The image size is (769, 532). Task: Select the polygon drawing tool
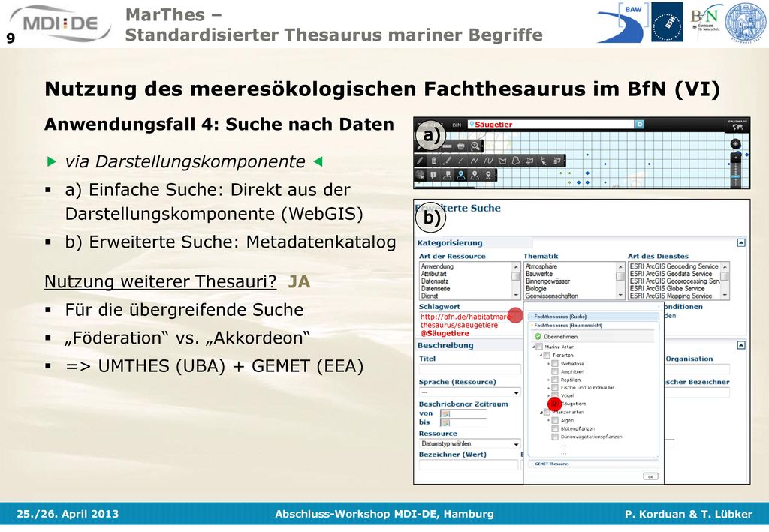502,160
